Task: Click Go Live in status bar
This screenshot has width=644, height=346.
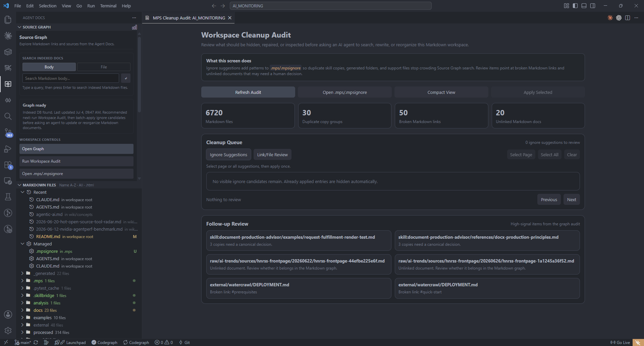Action: click(x=620, y=342)
